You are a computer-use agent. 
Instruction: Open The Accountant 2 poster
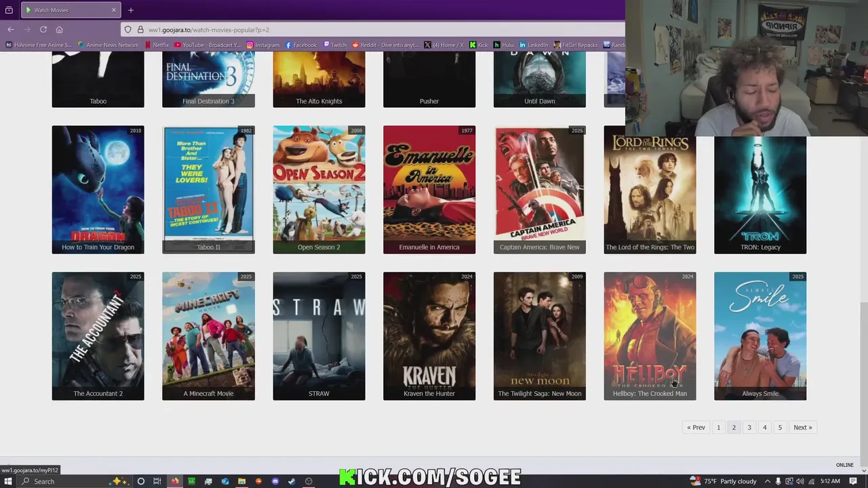tap(98, 336)
